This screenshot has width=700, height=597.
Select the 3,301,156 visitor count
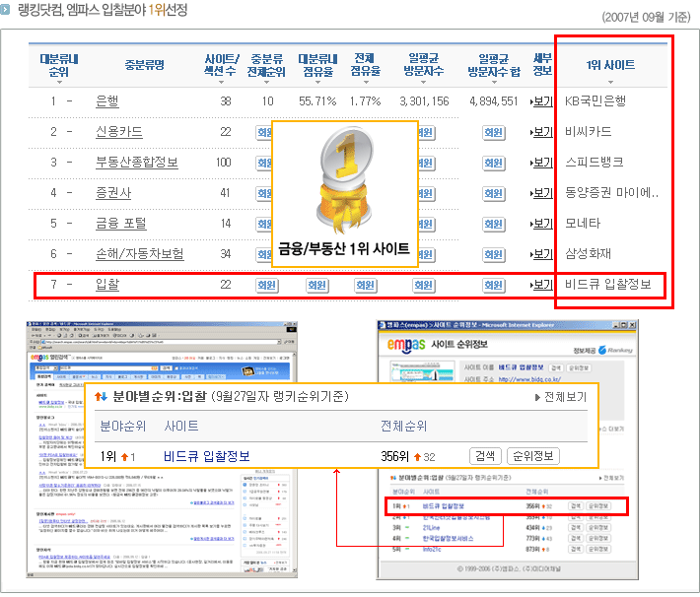tap(424, 101)
